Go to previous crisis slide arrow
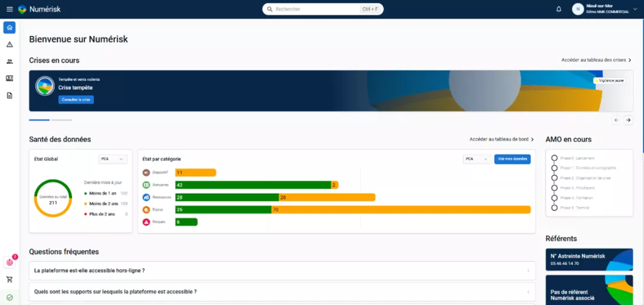Screen dimensions: 644x305 click(x=616, y=120)
